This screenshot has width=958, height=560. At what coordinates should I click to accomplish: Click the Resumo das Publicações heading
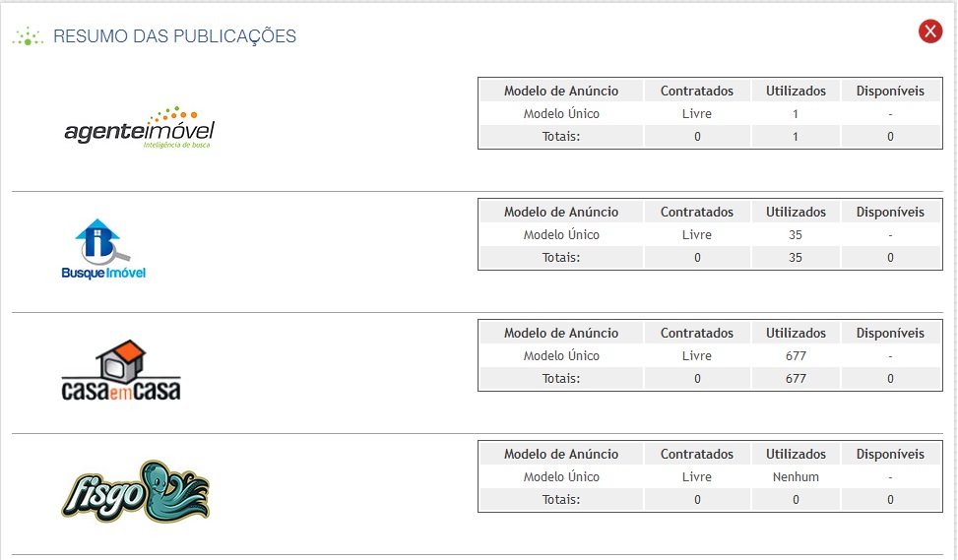(x=174, y=37)
